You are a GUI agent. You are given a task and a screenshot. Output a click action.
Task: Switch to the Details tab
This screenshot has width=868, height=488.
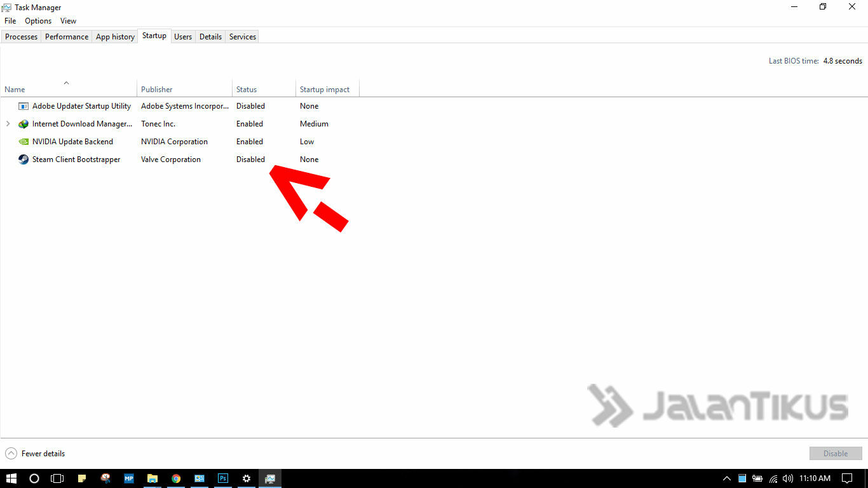(x=210, y=37)
